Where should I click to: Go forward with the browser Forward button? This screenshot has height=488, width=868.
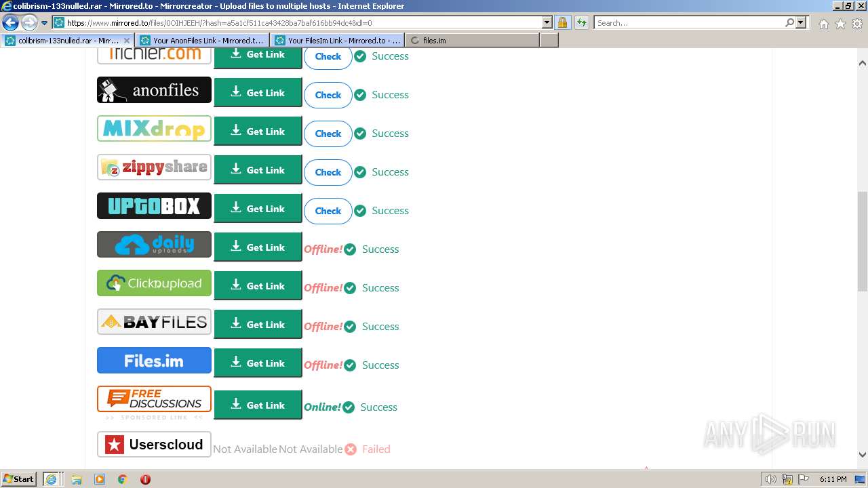click(x=29, y=23)
